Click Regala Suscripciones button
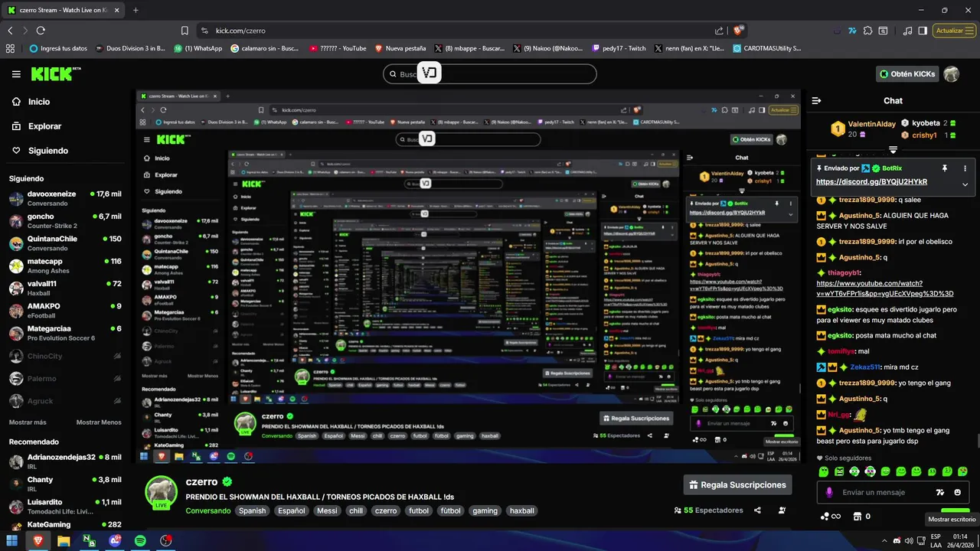Screen dimensions: 980x551 click(737, 485)
